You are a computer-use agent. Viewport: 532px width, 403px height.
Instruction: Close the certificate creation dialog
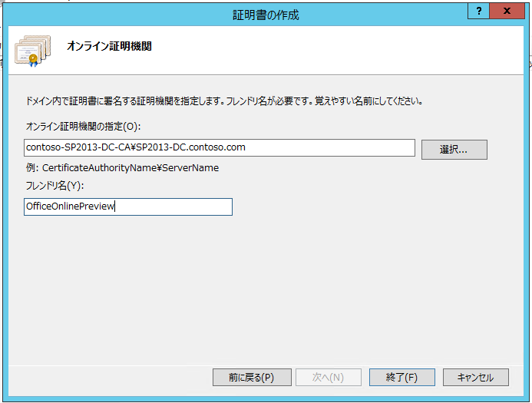[508, 12]
